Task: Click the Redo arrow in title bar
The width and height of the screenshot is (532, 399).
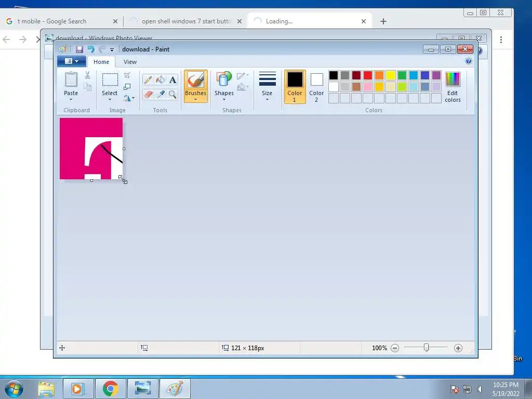Action: [x=102, y=49]
